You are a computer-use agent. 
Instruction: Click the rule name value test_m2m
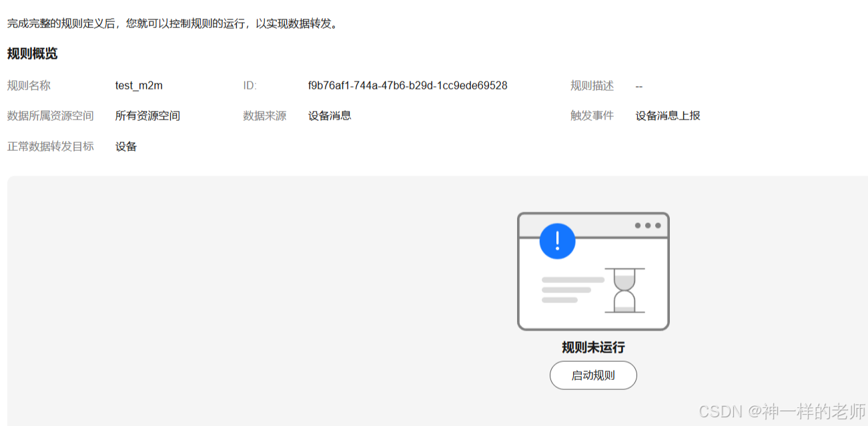click(x=139, y=85)
